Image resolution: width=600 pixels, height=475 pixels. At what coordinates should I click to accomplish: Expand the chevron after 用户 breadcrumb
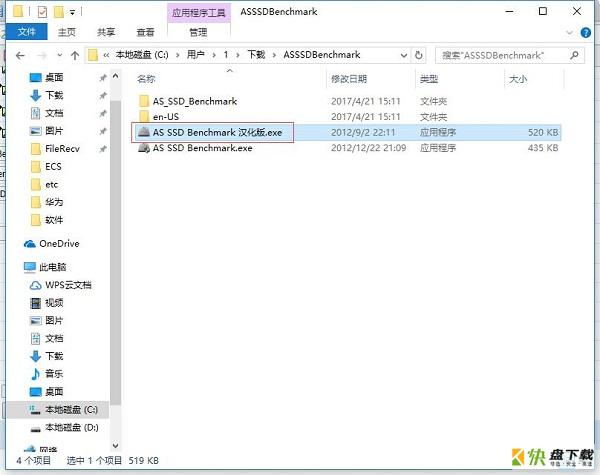click(214, 55)
